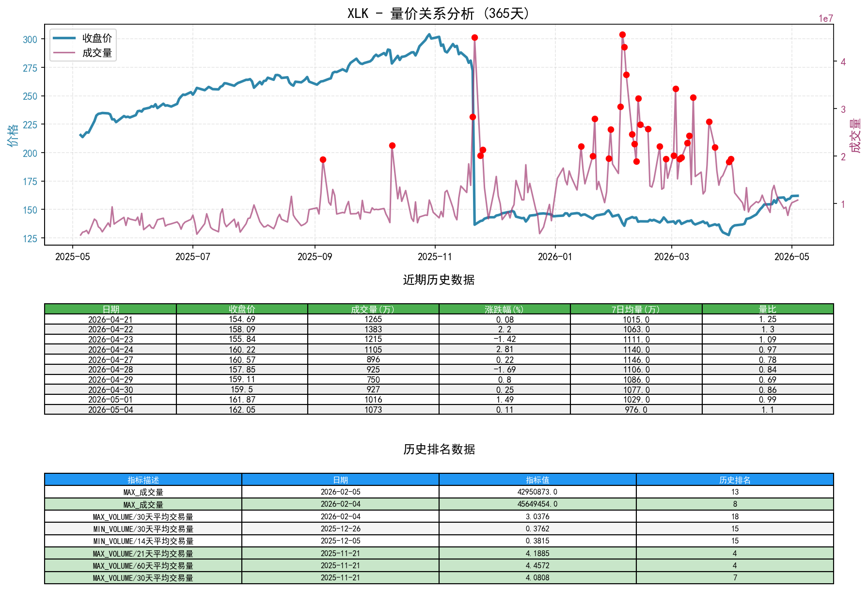Click the '1e7' volume scale label
Viewport: 868px width, 591px height.
coord(826,19)
